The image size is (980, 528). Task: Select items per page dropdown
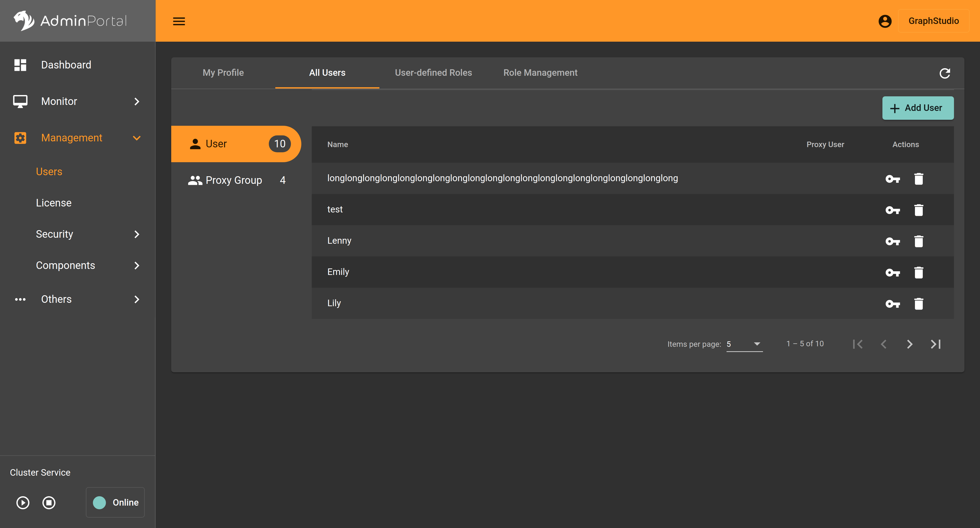[x=744, y=344]
